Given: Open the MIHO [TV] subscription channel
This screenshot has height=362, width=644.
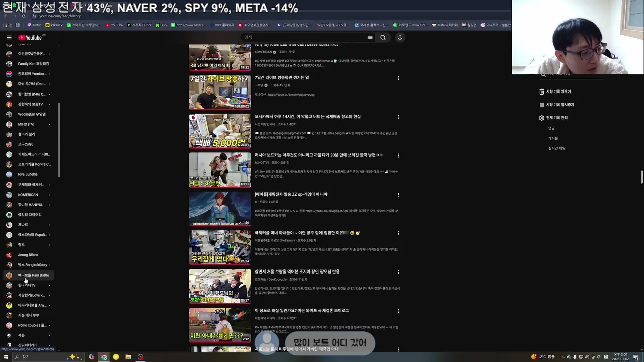Looking at the screenshot, I should [29, 124].
